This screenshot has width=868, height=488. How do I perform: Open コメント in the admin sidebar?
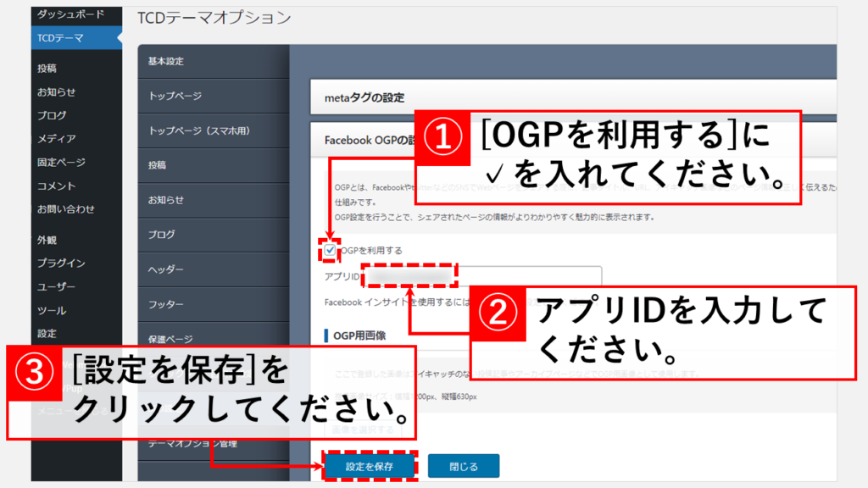point(56,186)
